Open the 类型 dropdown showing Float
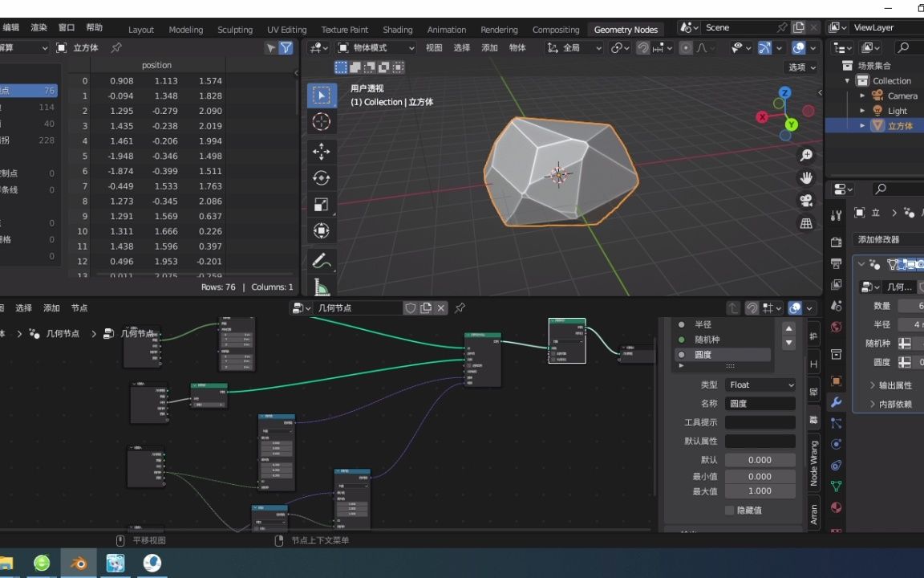This screenshot has height=578, width=924. [760, 385]
